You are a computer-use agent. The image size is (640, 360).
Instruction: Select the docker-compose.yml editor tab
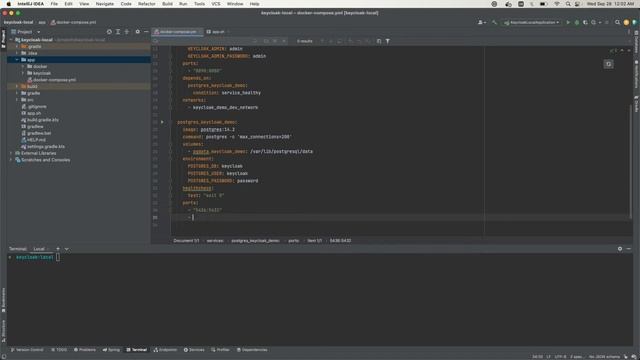click(177, 32)
